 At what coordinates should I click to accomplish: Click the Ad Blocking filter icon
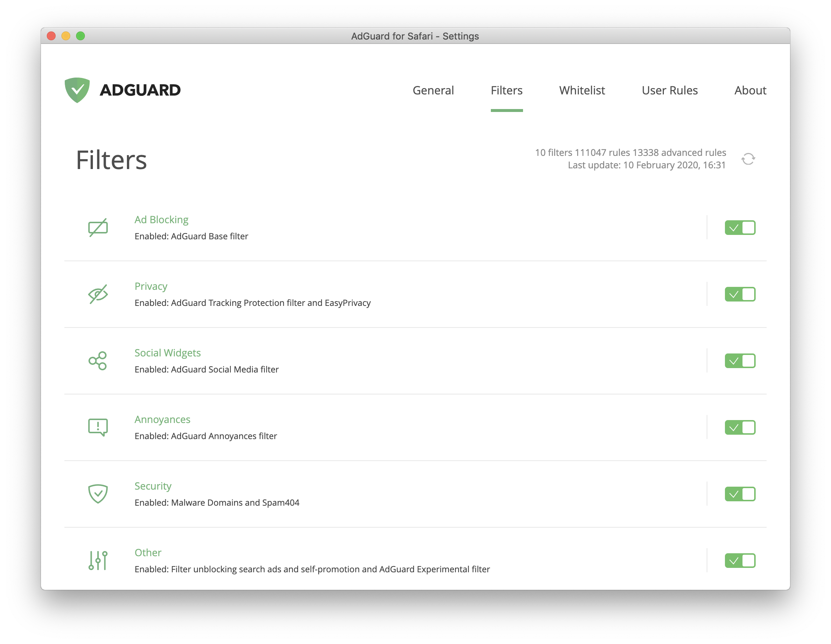click(98, 227)
